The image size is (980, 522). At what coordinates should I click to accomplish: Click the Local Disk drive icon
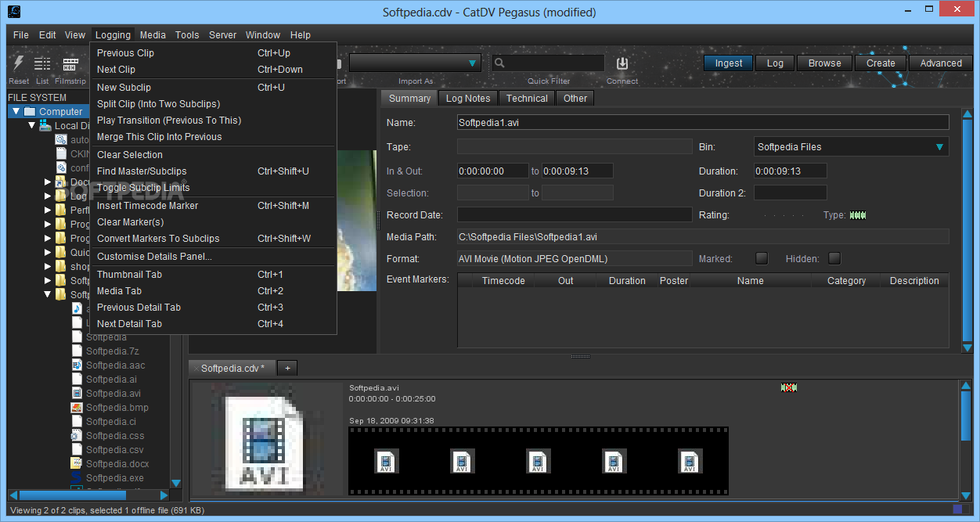tap(45, 126)
